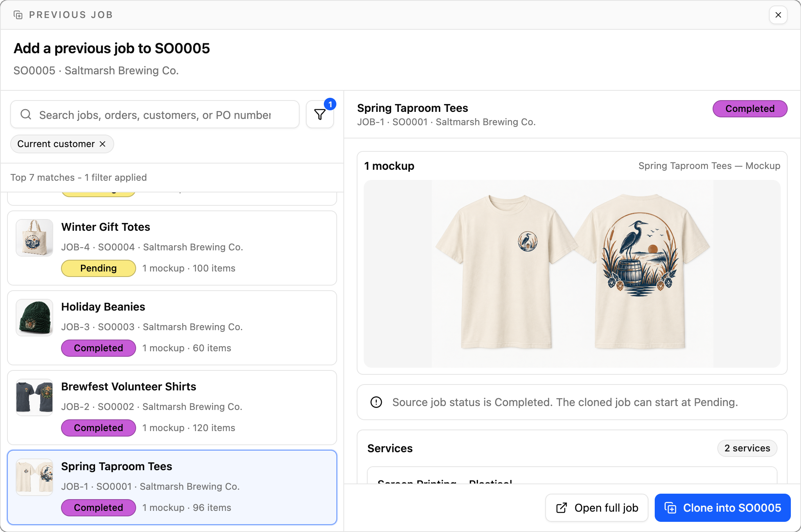Open Brewfest Volunteer Shirts thumbnail
Screen dimensions: 801x532
[34, 397]
